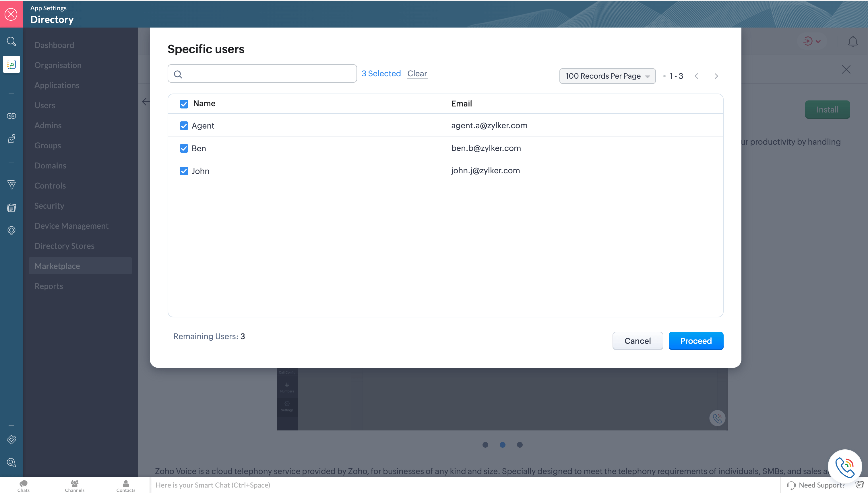Open Chats in the bottom bar
Viewport: 868px width, 493px height.
click(23, 485)
